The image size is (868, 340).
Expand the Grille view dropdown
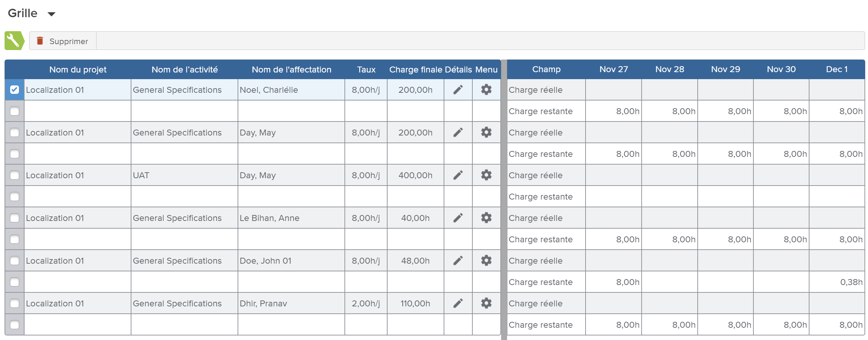(x=51, y=14)
